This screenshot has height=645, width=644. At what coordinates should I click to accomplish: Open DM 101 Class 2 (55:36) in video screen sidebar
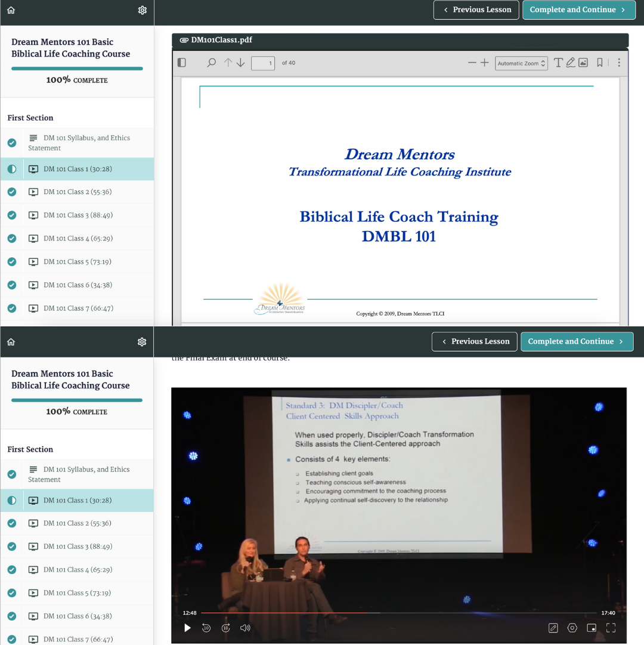(x=77, y=523)
